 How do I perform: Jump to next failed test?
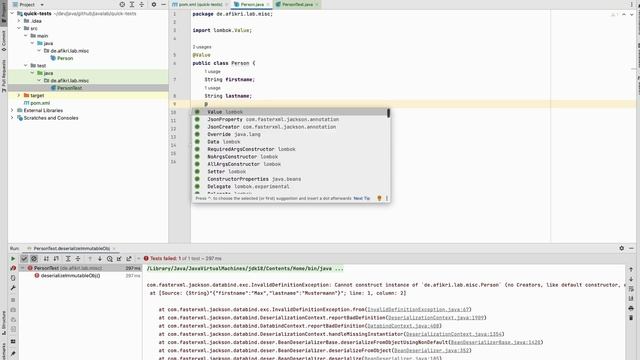click(x=100, y=259)
